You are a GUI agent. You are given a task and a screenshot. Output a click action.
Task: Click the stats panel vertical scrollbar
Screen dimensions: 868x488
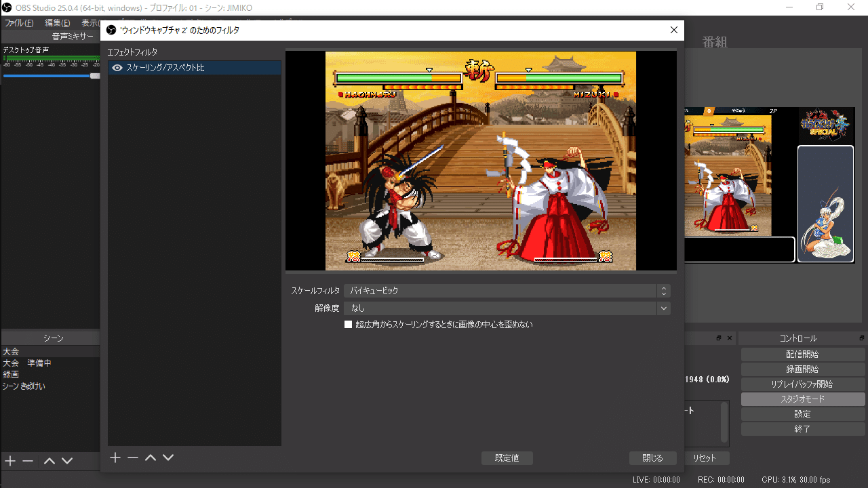724,422
